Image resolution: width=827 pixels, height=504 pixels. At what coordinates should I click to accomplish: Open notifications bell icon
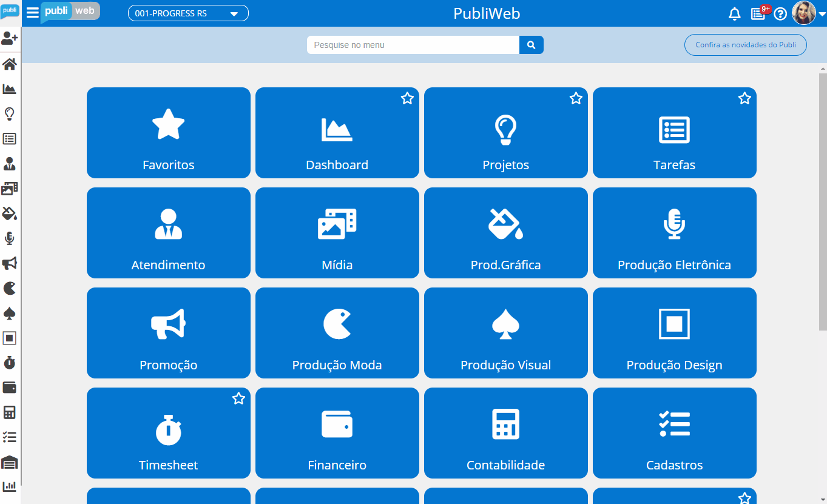[735, 14]
